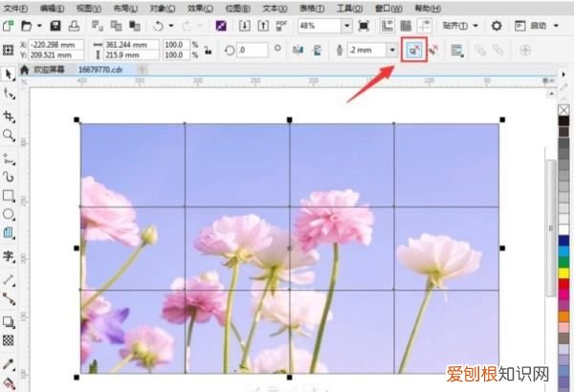
Task: Click the Copy icon in the toolbar
Action: pyautogui.click(x=116, y=26)
